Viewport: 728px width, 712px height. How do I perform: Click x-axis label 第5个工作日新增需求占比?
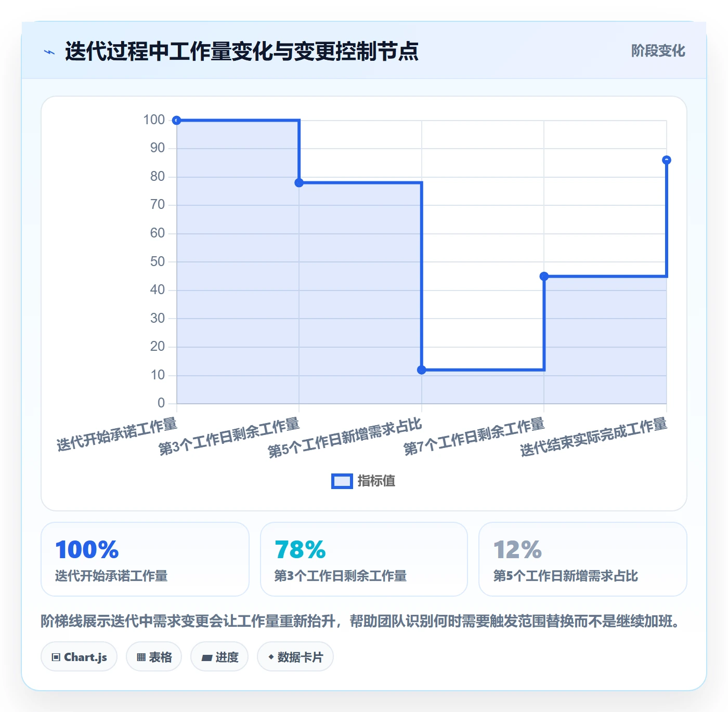click(345, 438)
